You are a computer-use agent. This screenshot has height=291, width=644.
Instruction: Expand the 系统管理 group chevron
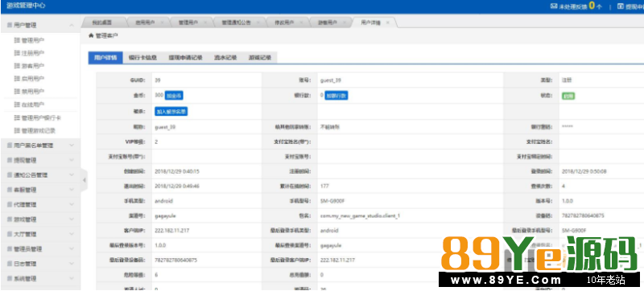(x=72, y=278)
